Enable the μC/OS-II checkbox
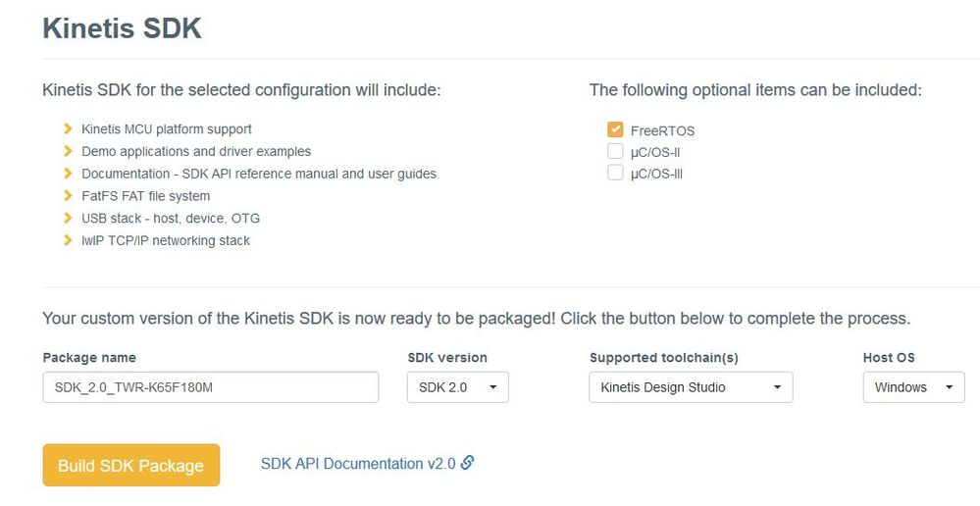 point(615,151)
